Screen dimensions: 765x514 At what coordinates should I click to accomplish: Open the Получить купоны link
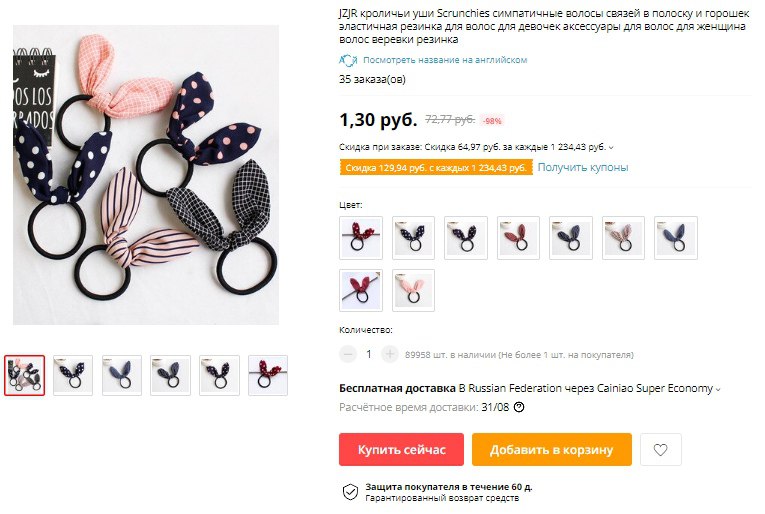tap(583, 167)
